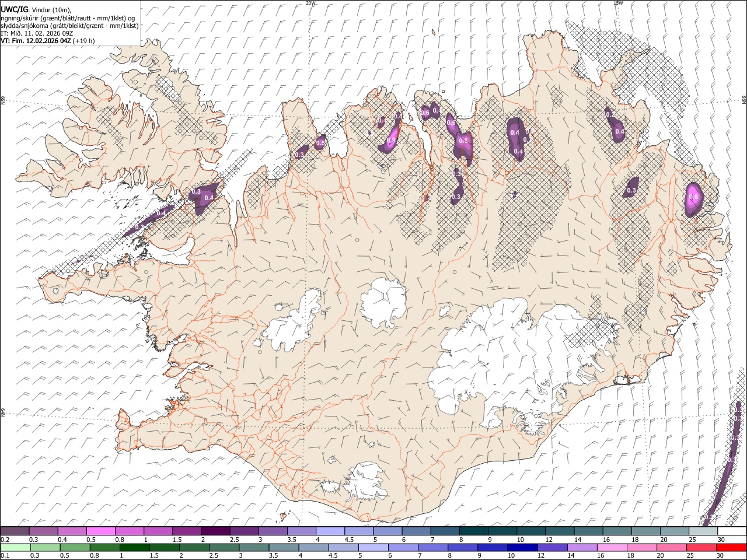
Task: Click the 'VT: Fim. 12.02.2026 04Z' valid time
Action: coord(35,41)
